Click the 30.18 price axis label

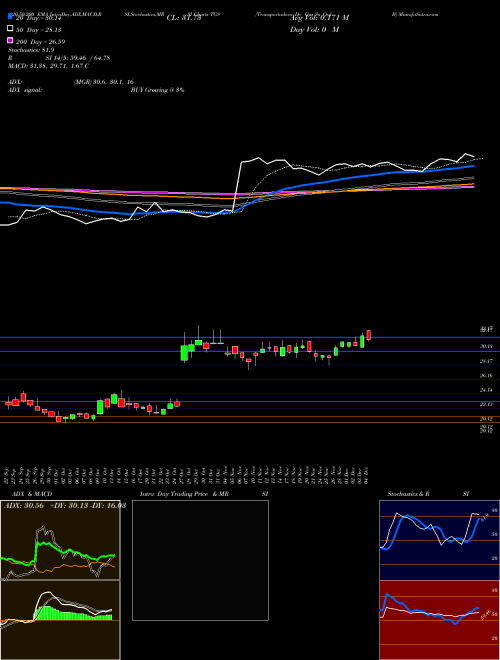click(x=486, y=346)
